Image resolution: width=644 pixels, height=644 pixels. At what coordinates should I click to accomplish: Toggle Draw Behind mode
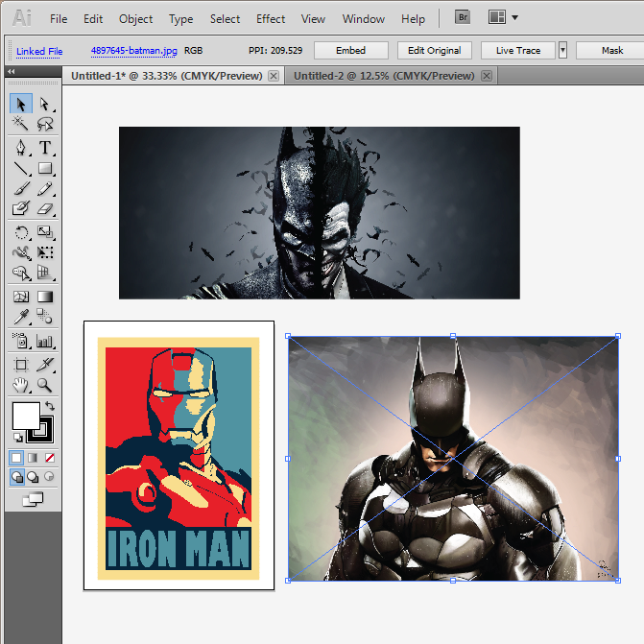tap(32, 477)
